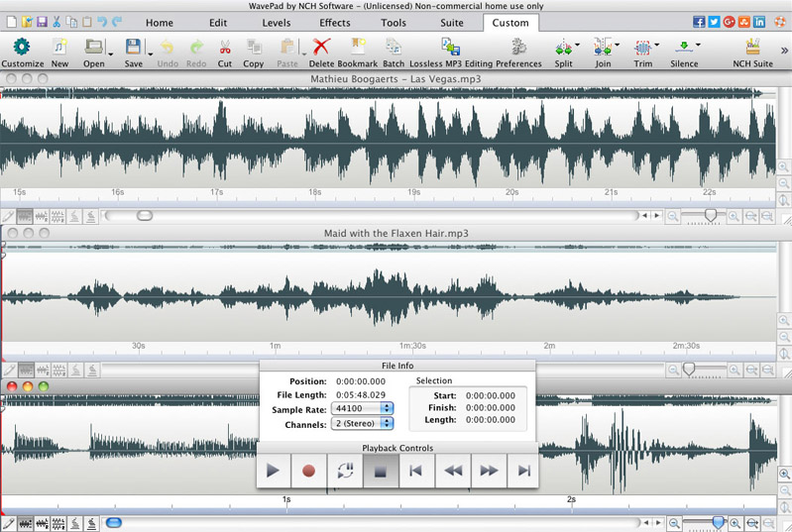Expand the Silence tool dropdown arrow
Screen dimensions: 792x532
point(698,45)
